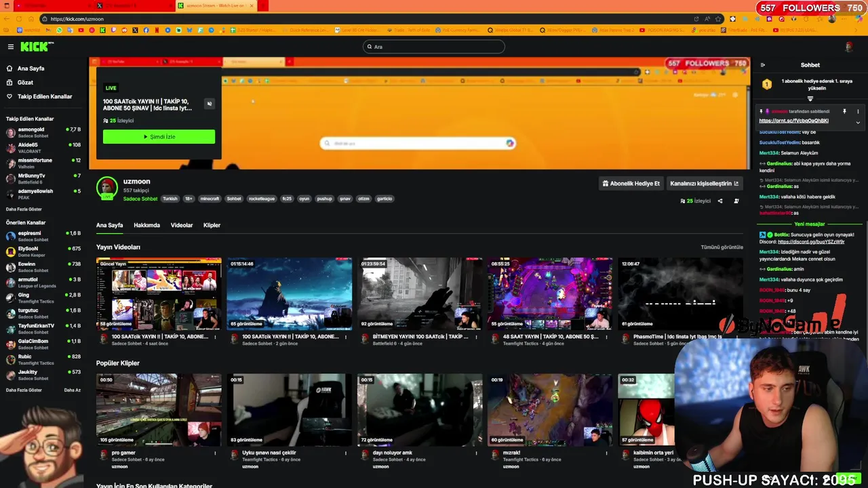The height and width of the screenshot is (488, 868).
Task: Open the pro gamer clip thumbnail
Action: 159,410
